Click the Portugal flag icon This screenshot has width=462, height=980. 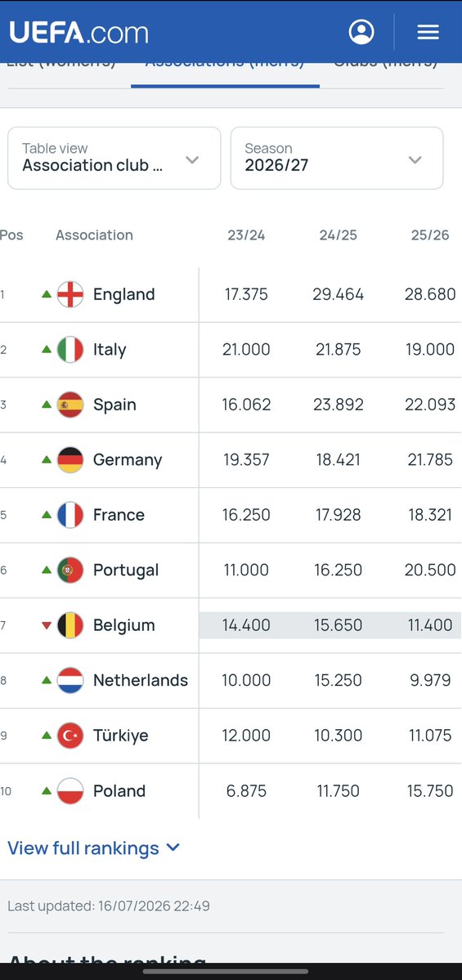(x=70, y=570)
